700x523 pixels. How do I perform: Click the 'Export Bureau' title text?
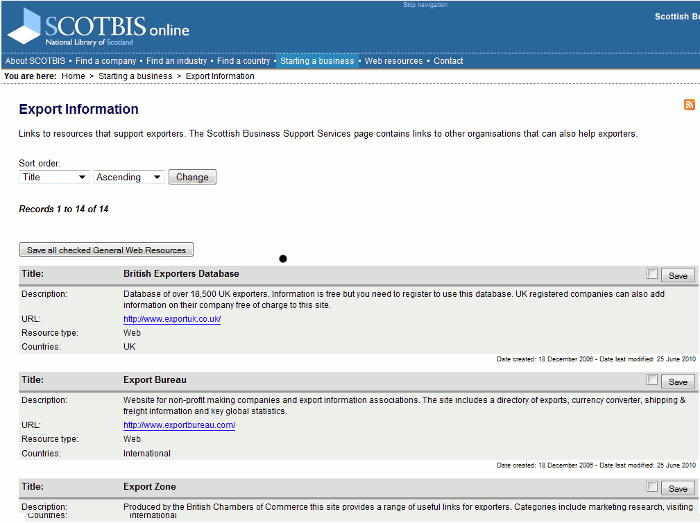pyautogui.click(x=155, y=380)
